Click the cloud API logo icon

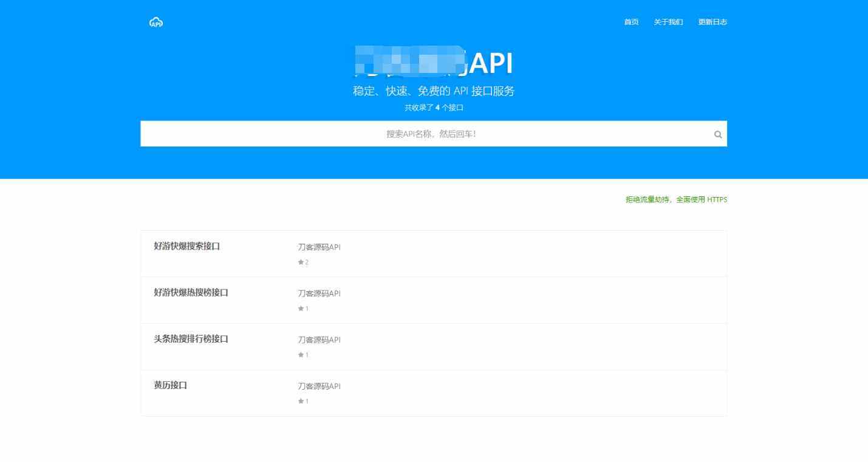pyautogui.click(x=156, y=22)
